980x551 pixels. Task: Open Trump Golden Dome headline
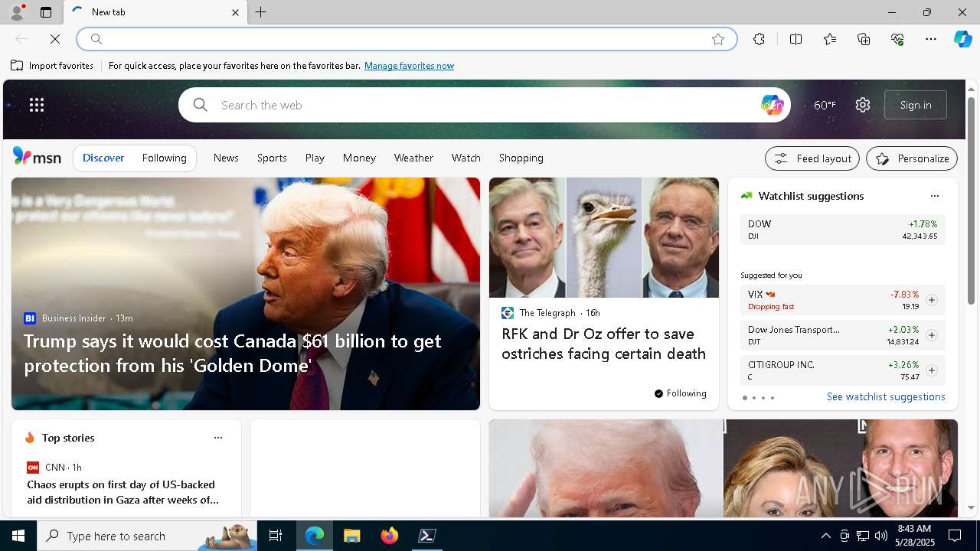[x=232, y=353]
